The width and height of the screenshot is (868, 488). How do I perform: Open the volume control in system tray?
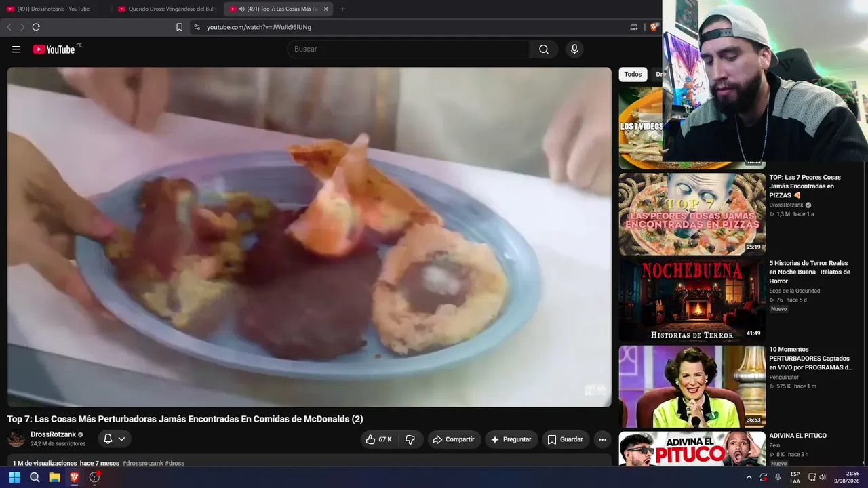tap(823, 477)
